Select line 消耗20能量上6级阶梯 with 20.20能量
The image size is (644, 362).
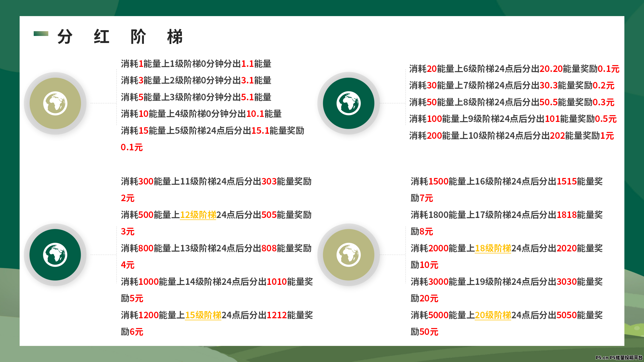tap(514, 69)
